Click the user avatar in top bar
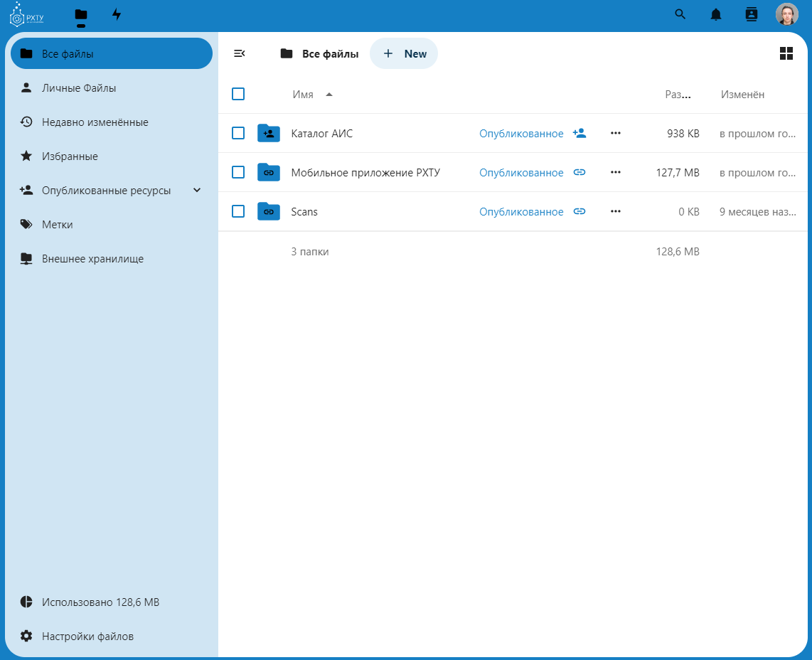Screen dimensions: 812x660 [786, 14]
